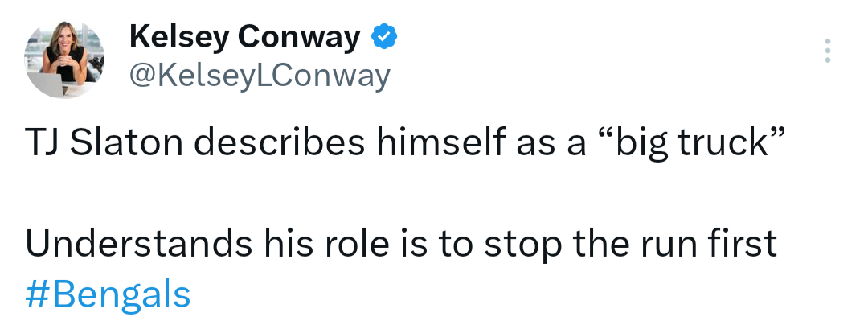Click the word "describes" in the tweet
Viewport: 868px width, 321px height.
(280, 142)
